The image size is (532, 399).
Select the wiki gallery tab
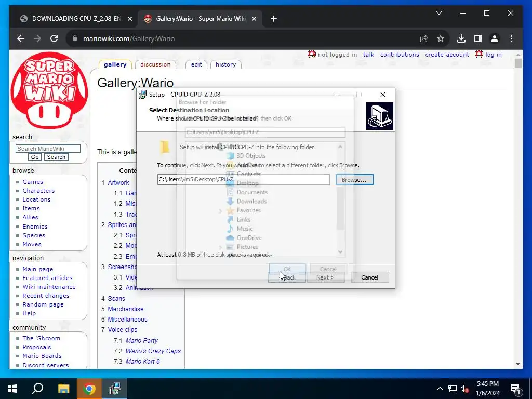point(115,64)
